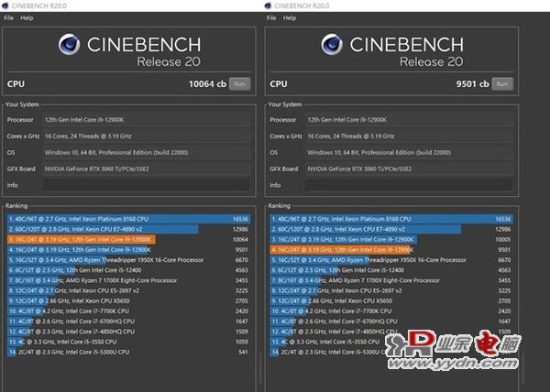The height and width of the screenshot is (392, 550).
Task: Click Run button beside 10064 cb score
Action: pyautogui.click(x=240, y=84)
